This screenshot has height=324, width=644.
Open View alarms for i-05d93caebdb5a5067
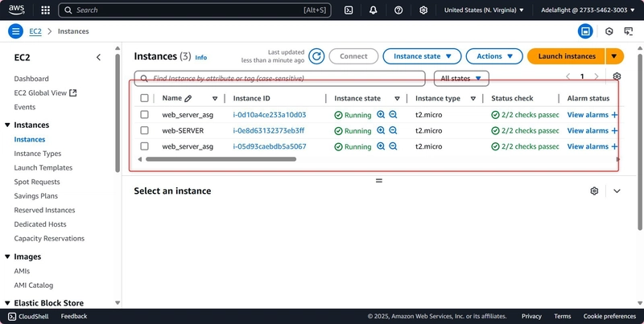coord(588,146)
